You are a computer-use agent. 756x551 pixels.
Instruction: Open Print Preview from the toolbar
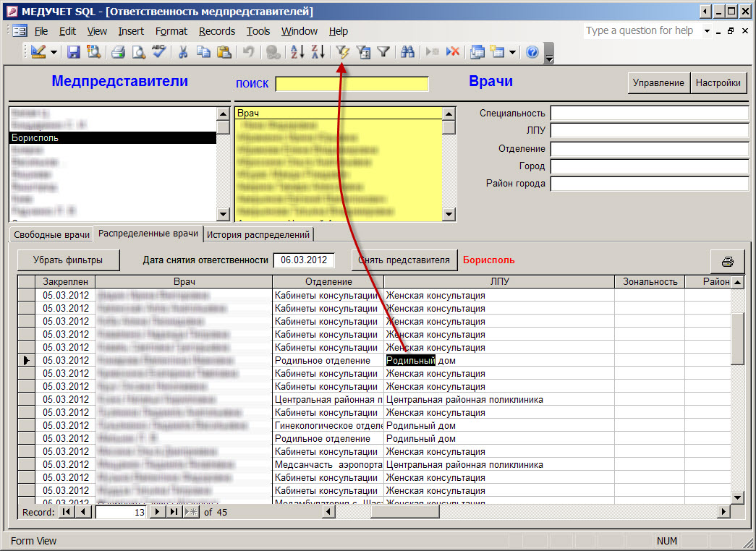pyautogui.click(x=138, y=51)
